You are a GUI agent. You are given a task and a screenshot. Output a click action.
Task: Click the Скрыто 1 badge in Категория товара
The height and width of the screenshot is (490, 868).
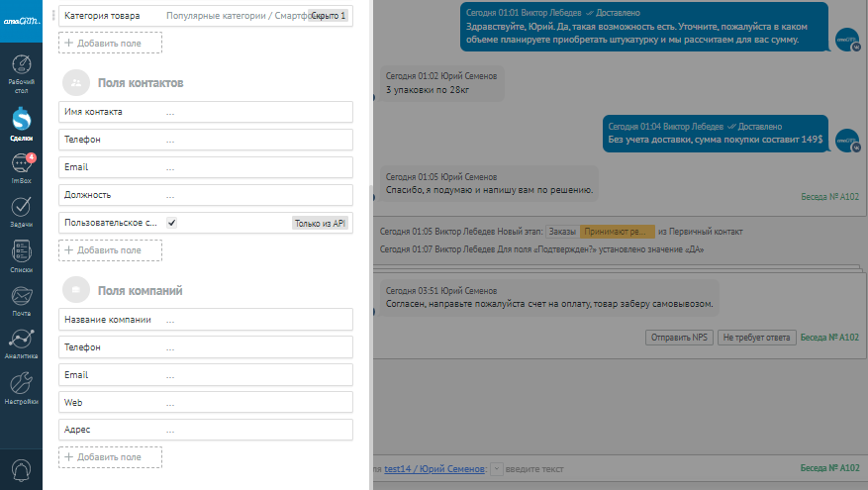pos(328,16)
